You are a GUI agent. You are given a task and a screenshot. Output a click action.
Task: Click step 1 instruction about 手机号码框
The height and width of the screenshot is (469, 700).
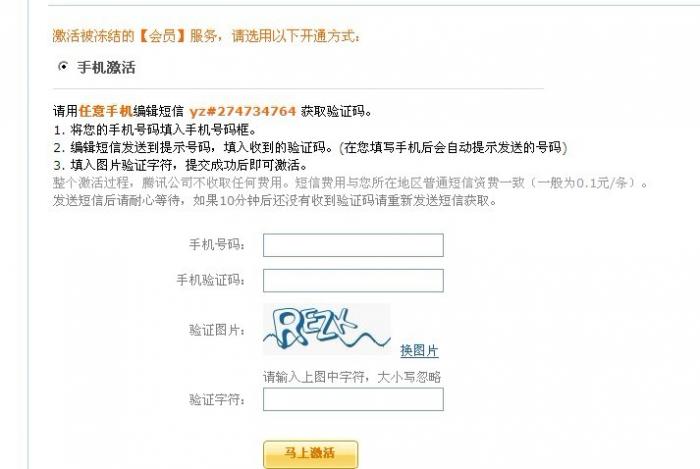pos(155,130)
